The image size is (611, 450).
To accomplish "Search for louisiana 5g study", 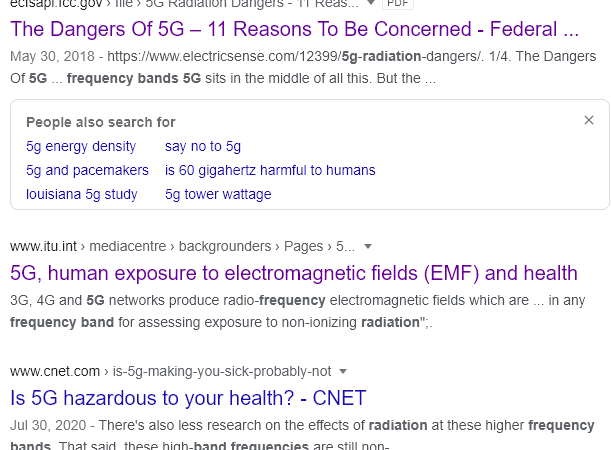I will coord(82,194).
